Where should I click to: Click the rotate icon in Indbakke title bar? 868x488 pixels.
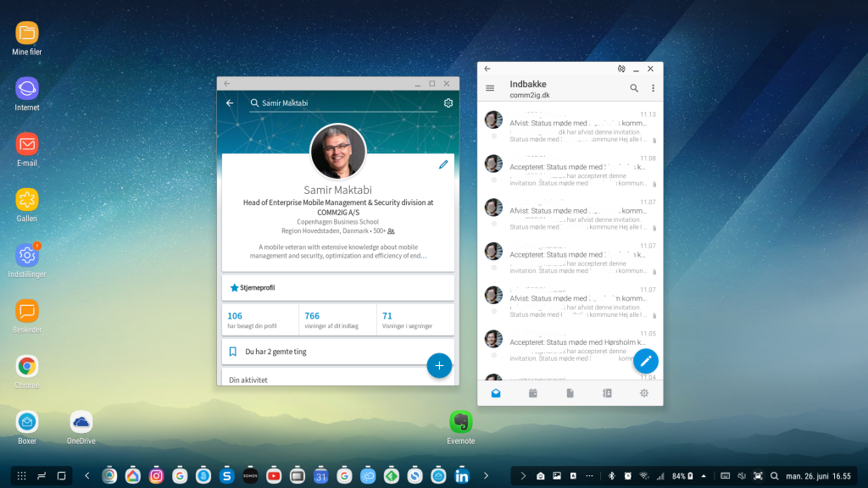coord(621,69)
